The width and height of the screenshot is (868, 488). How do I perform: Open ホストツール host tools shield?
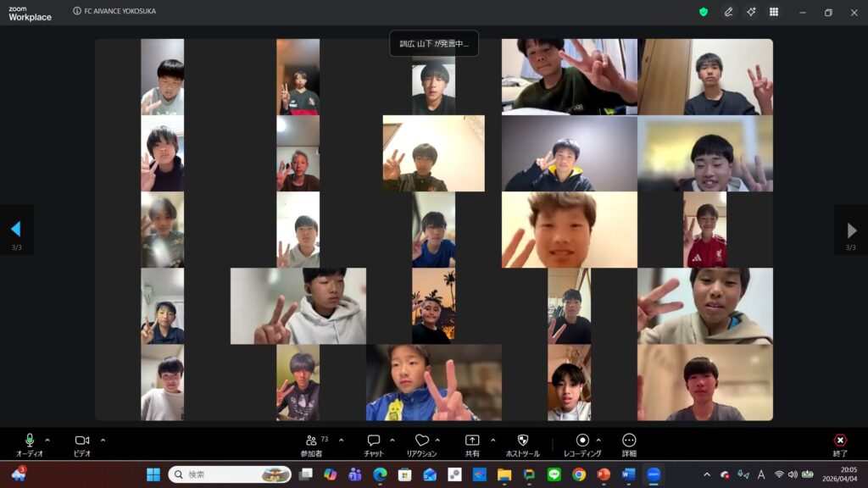click(523, 441)
